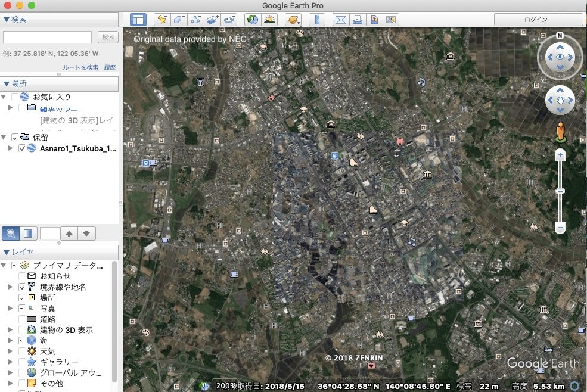This screenshot has width=587, height=392.
Task: Click the north N compass marker
Action: point(560,35)
